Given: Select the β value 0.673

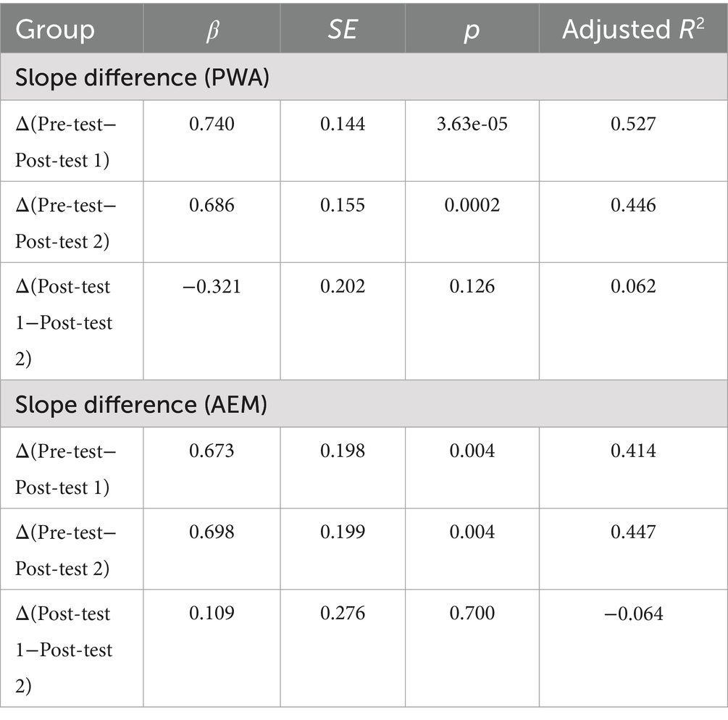Looking at the screenshot, I should [x=212, y=451].
